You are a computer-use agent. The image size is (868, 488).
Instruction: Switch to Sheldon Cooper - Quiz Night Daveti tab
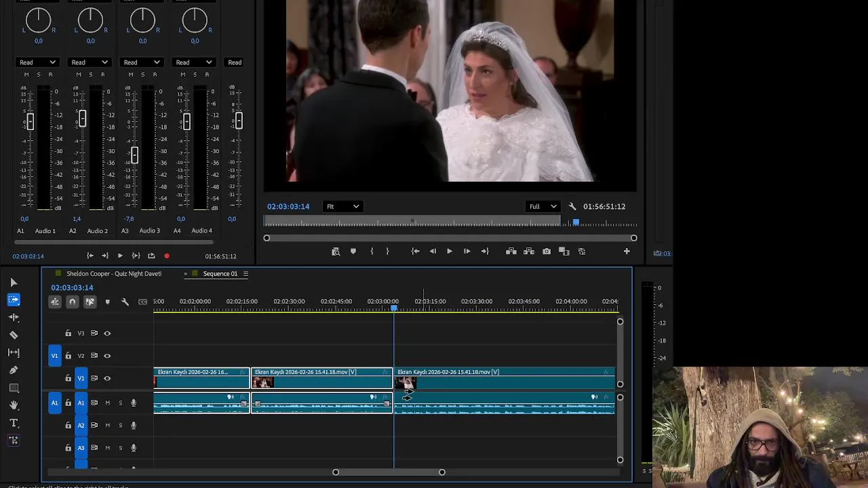114,274
